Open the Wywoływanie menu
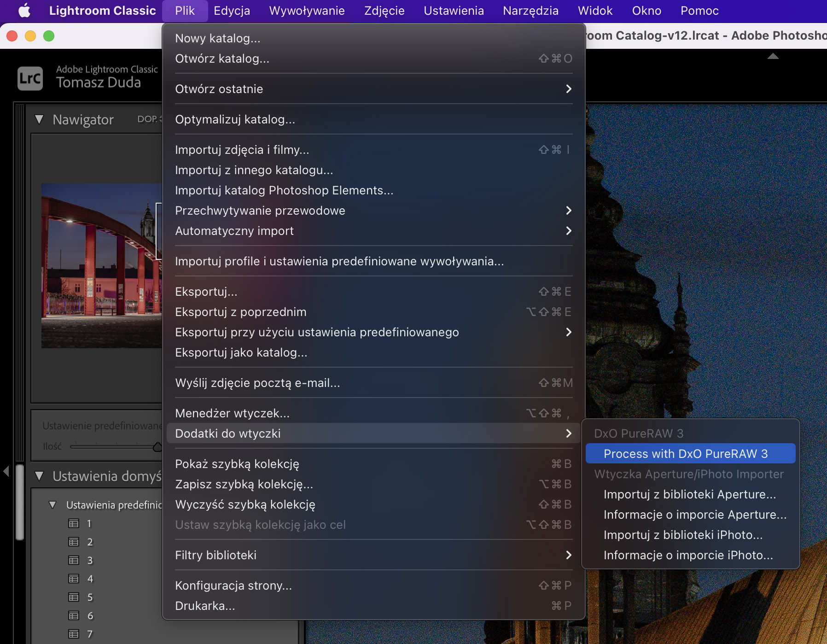The image size is (827, 644). [307, 11]
